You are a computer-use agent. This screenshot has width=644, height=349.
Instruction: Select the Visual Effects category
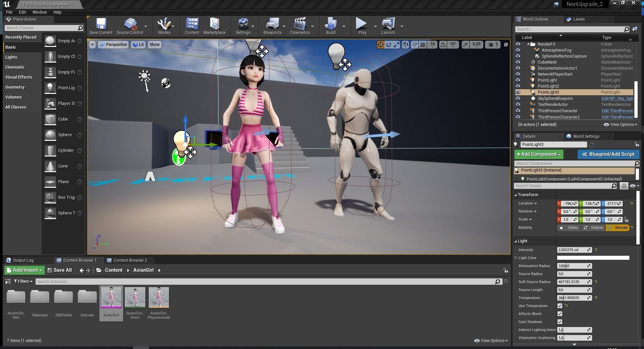tap(19, 77)
